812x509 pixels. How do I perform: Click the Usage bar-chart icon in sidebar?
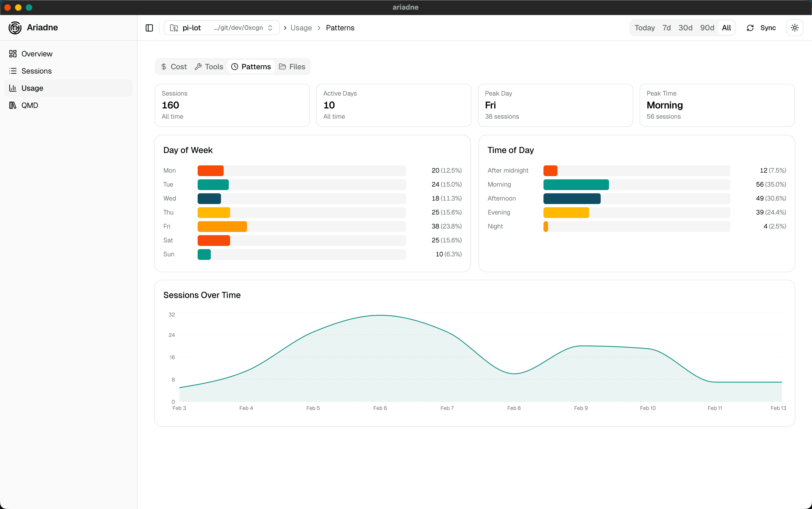[13, 88]
